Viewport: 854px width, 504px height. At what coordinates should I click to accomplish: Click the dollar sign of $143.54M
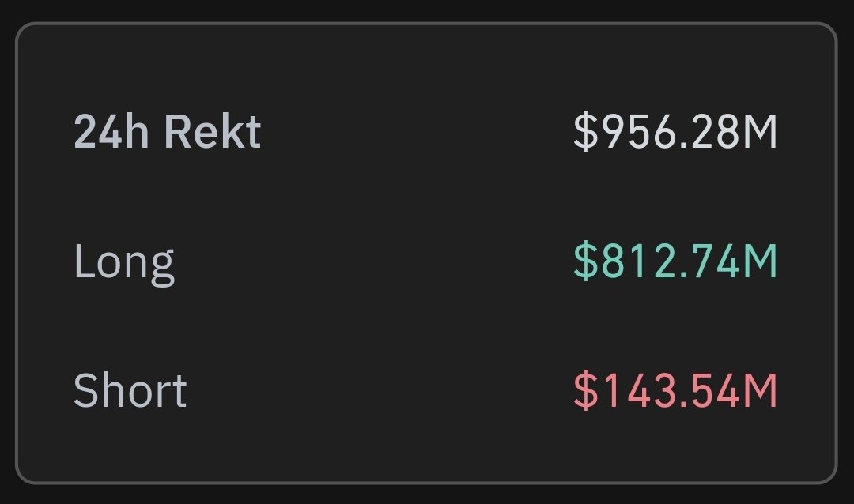tap(585, 390)
